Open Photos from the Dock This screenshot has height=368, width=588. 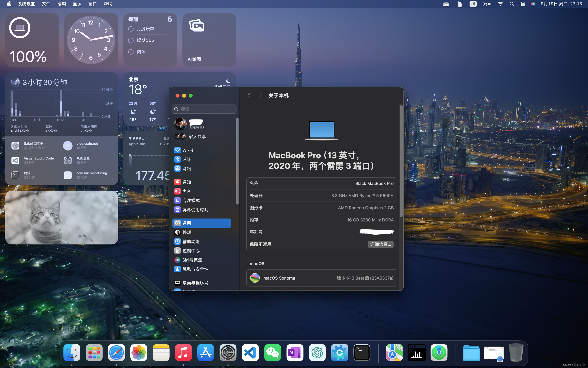coord(139,353)
